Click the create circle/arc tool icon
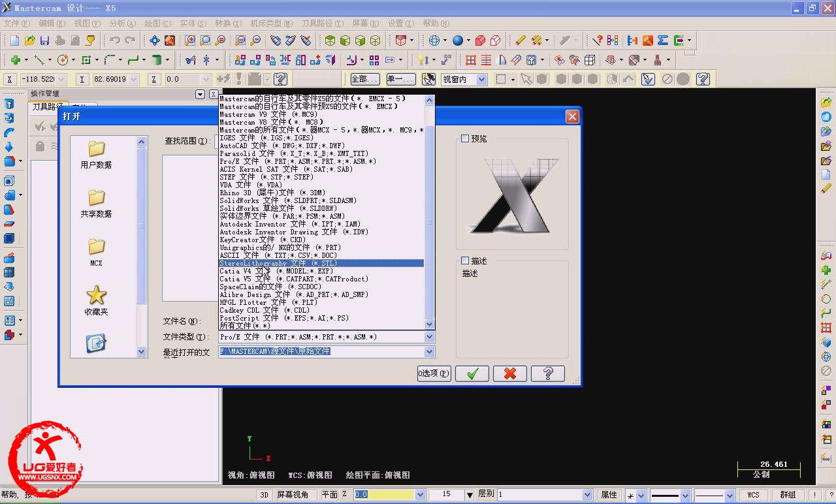This screenshot has width=836, height=504. (63, 60)
